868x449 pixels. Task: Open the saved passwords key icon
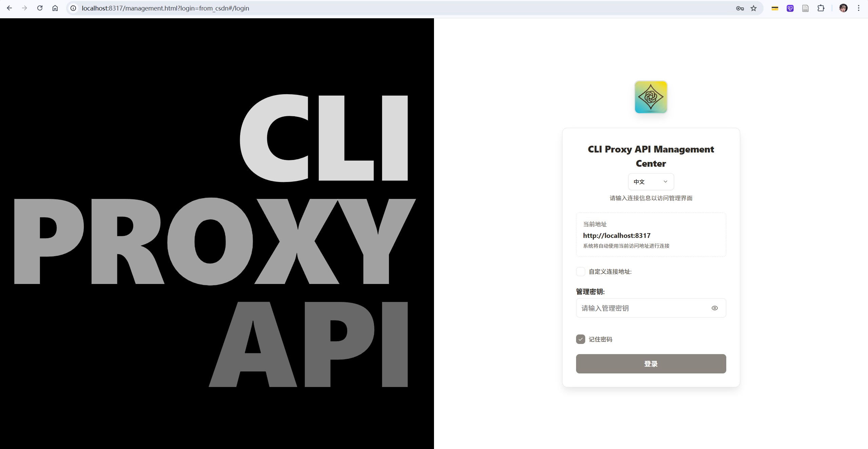(740, 8)
